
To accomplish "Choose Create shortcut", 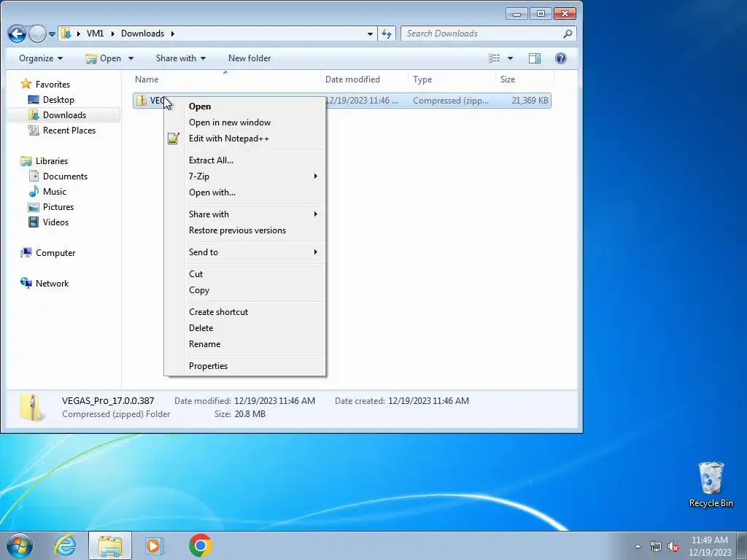I will coord(244,312).
